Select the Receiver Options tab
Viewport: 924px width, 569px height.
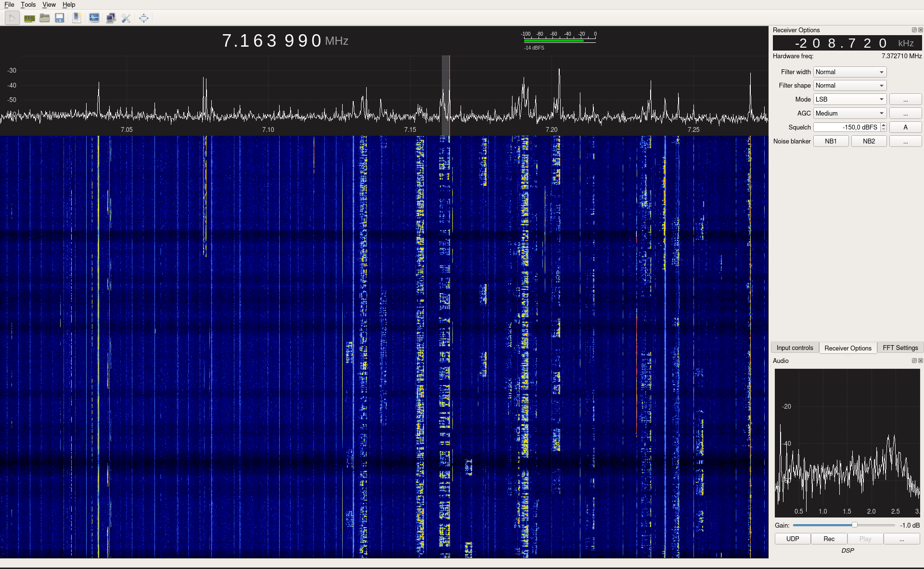(x=847, y=348)
